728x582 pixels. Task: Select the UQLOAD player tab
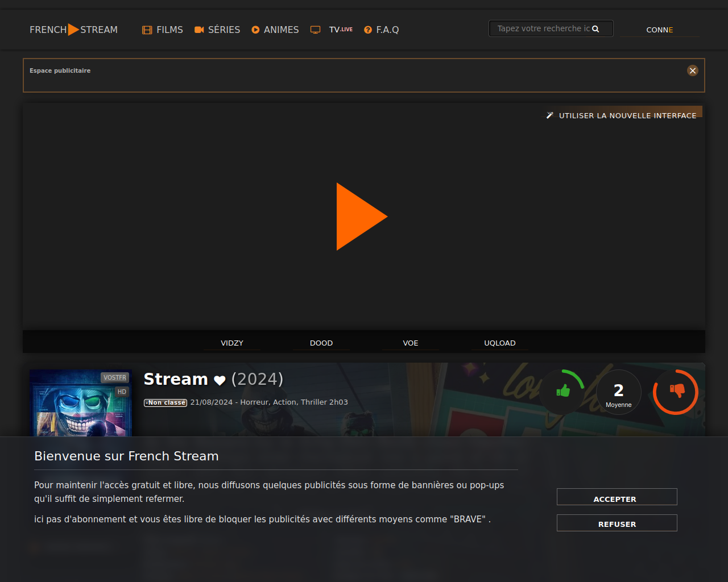[x=500, y=343]
